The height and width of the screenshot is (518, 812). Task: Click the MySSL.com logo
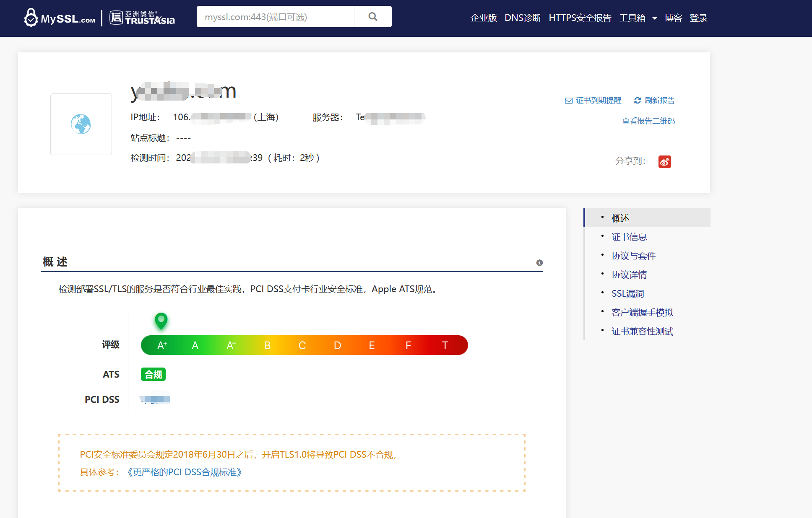coord(60,18)
